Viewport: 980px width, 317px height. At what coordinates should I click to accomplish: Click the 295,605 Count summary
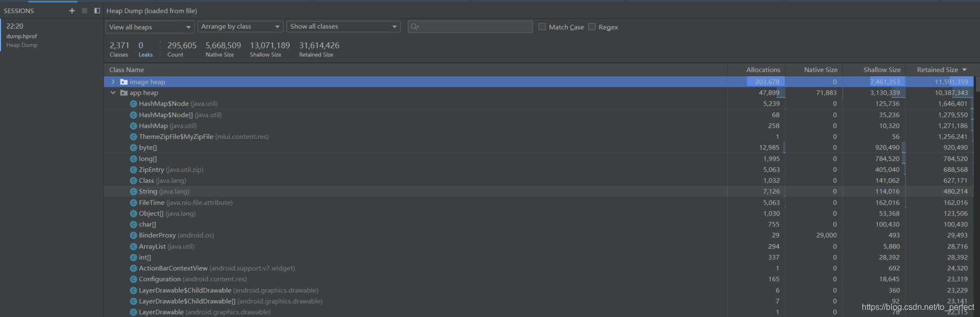pos(181,50)
